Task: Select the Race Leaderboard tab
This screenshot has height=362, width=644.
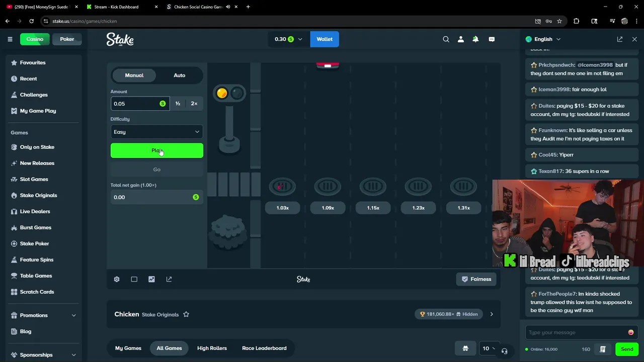Action: click(x=264, y=348)
